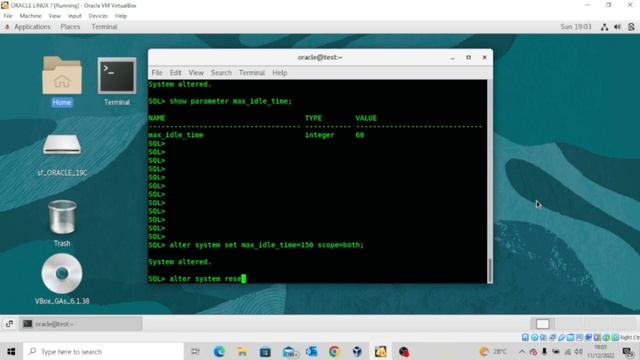Click the Windows taskbar clock and date

coord(601,351)
